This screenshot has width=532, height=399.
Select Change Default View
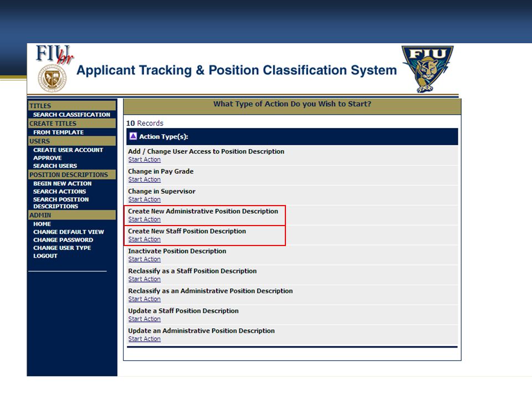coord(69,232)
